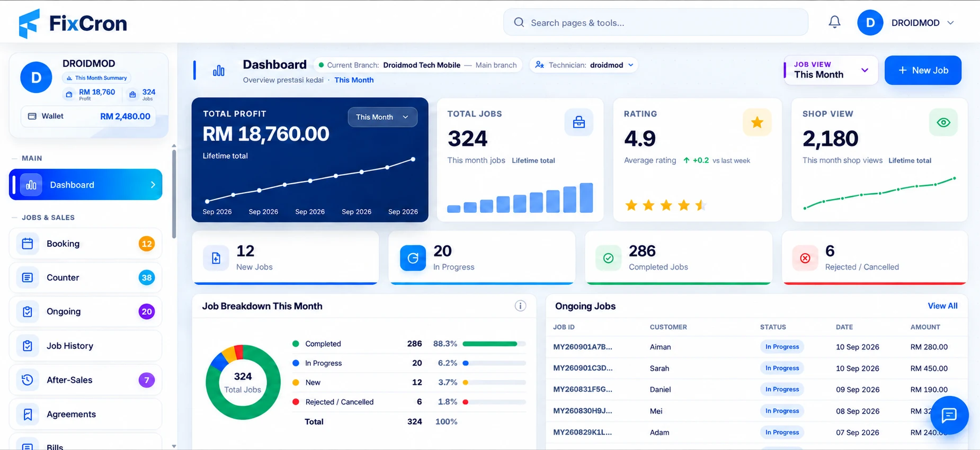Screen dimensions: 980x450
Task: Click the This Month link under Dashboard
Action: click(x=354, y=80)
